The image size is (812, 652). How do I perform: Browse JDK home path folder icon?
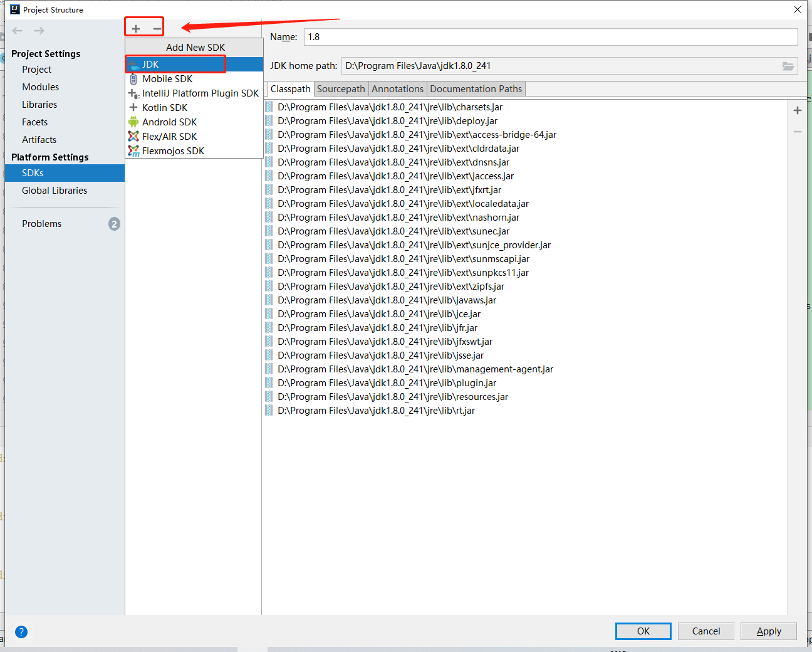[x=788, y=66]
